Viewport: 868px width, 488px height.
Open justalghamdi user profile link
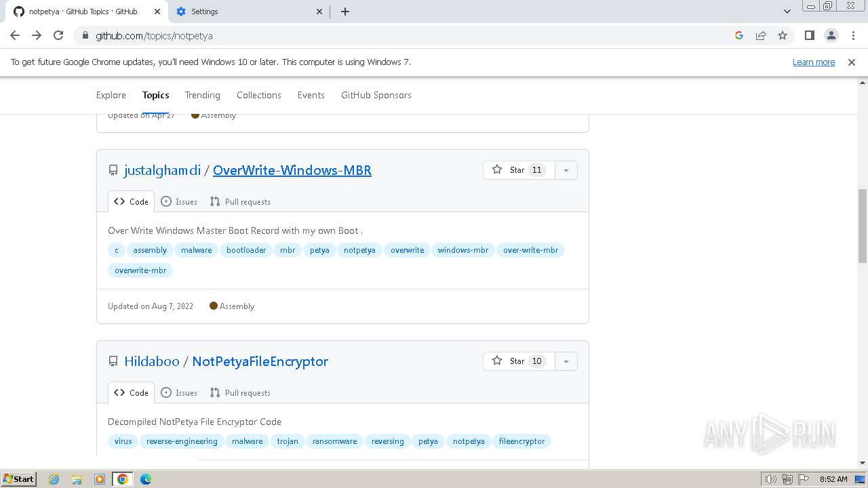coord(162,170)
